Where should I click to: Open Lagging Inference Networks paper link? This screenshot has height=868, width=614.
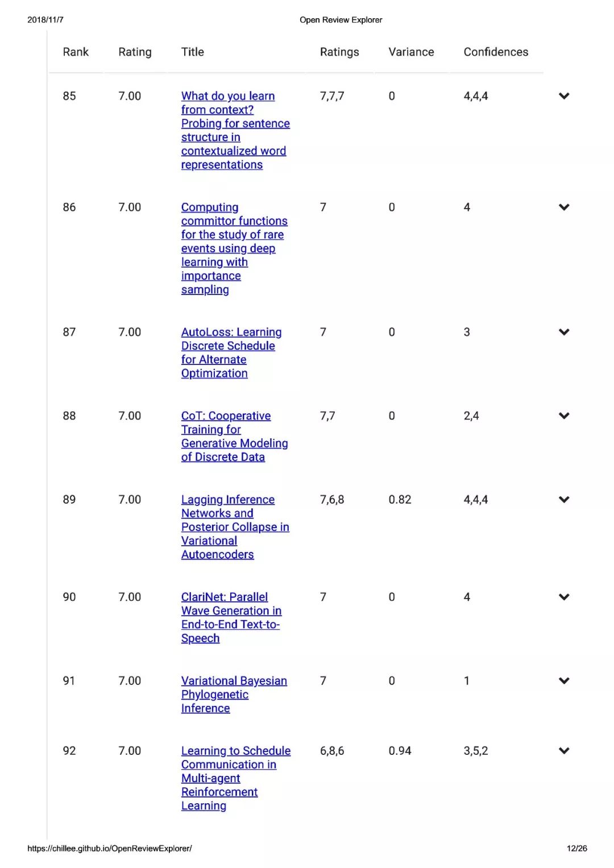click(x=235, y=527)
